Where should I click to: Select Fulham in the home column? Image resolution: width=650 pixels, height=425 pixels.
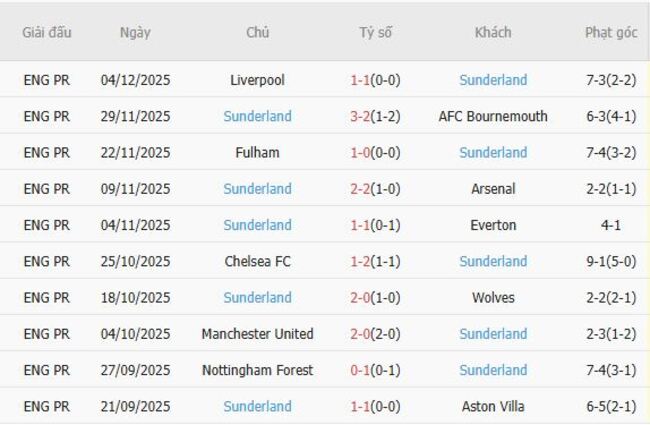[257, 153]
